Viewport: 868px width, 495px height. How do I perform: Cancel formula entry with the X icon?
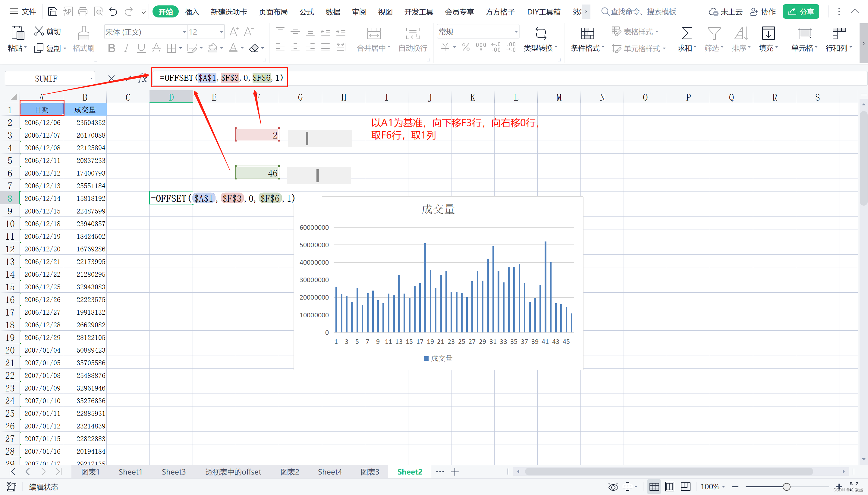click(111, 79)
